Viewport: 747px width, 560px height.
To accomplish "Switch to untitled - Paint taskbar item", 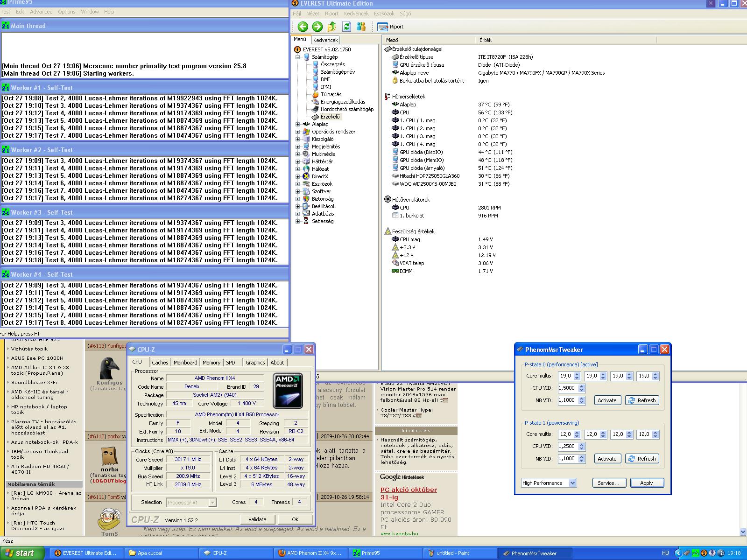I will (x=460, y=553).
